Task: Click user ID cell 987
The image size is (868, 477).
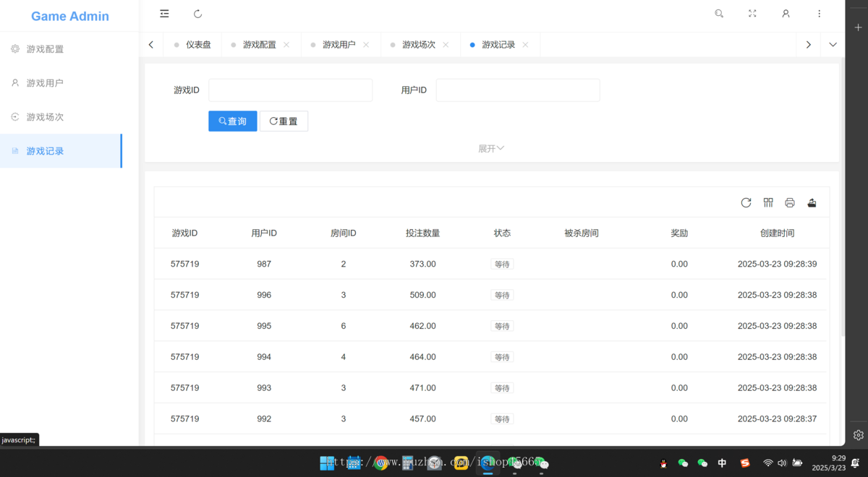Action: click(264, 265)
